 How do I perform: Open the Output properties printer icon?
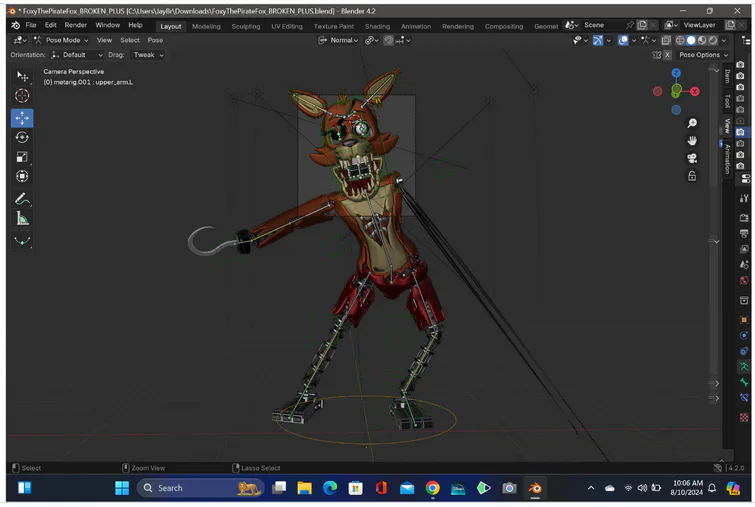click(x=744, y=234)
